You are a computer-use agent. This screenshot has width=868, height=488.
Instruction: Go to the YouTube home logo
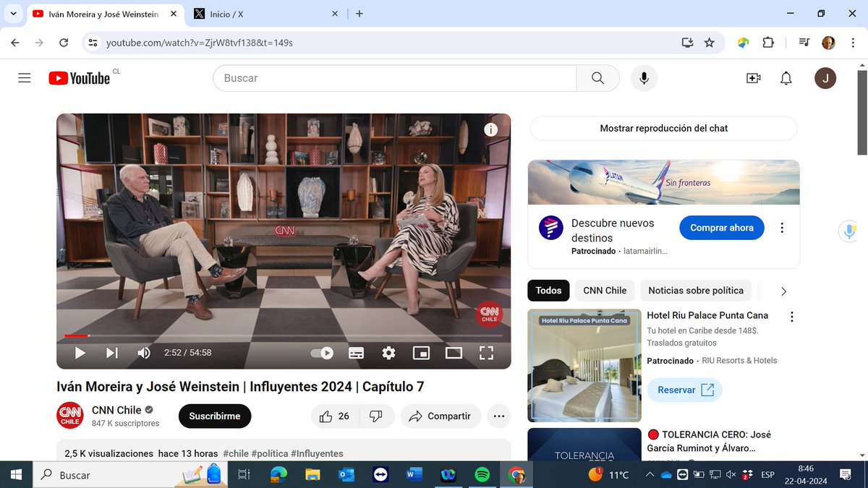[x=80, y=78]
